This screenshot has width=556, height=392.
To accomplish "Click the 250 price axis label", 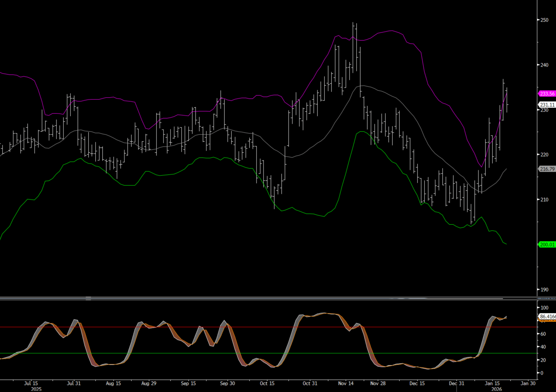I will tap(544, 20).
